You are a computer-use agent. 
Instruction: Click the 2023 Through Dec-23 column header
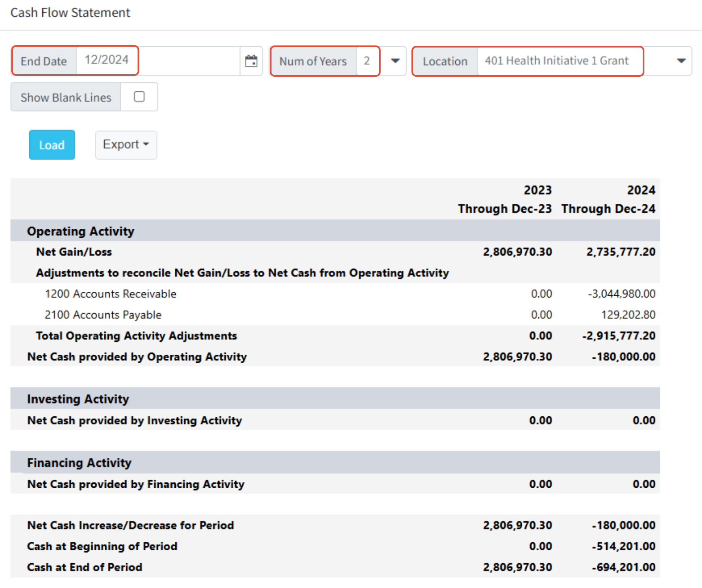(505, 199)
